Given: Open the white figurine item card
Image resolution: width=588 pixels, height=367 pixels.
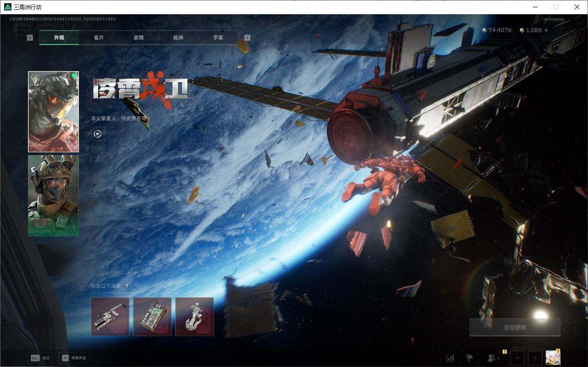Looking at the screenshot, I should click(194, 317).
